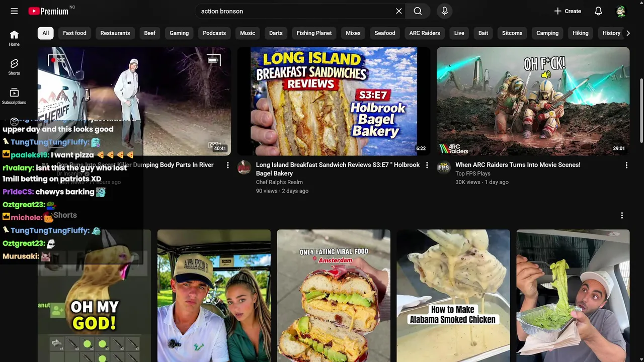Choose the Bait chip
The height and width of the screenshot is (362, 644).
[483, 33]
